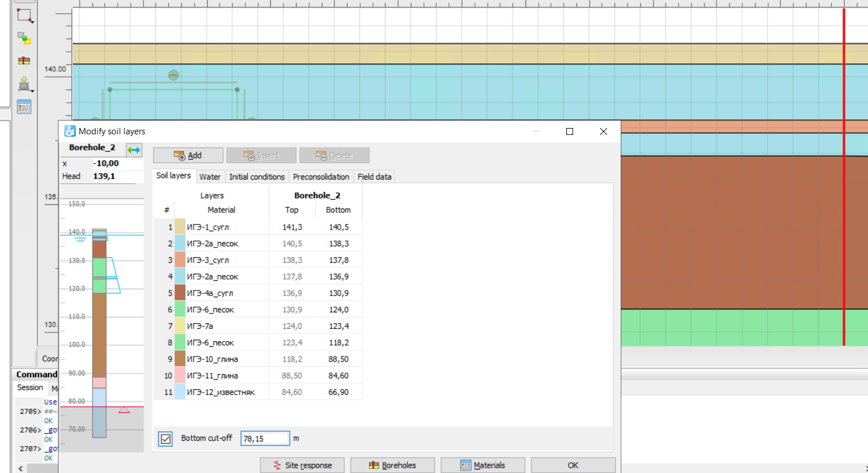Image resolution: width=868 pixels, height=473 pixels.
Task: Click color swatch of layer 5 ИГЭ-4а_сугл
Action: click(180, 293)
